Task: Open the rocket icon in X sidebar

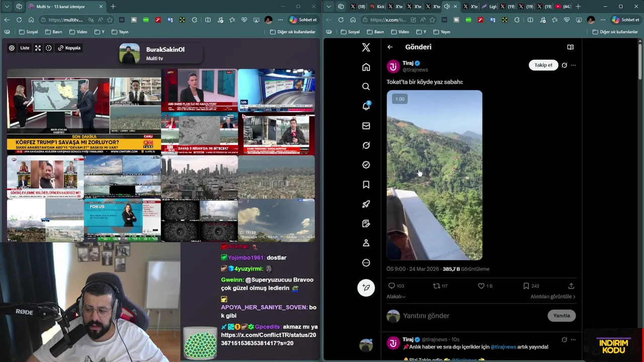Action: (x=366, y=204)
